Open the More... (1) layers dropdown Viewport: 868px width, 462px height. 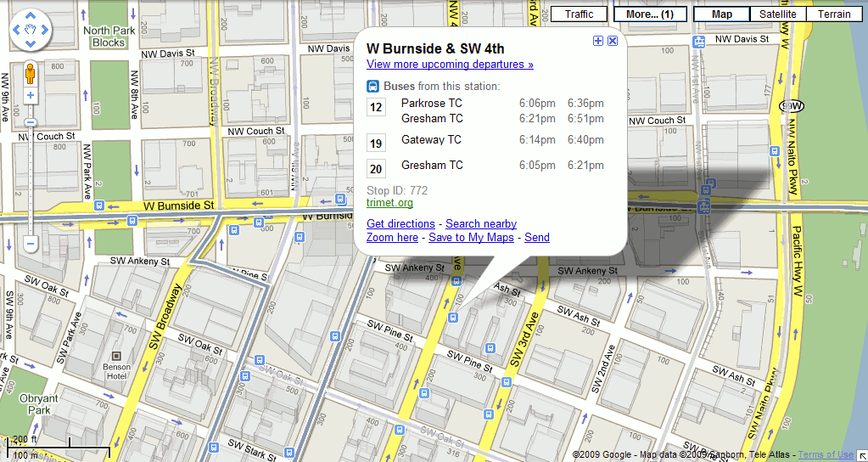(650, 14)
